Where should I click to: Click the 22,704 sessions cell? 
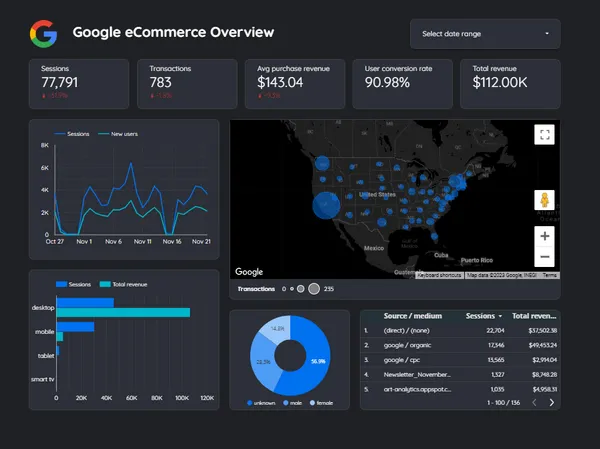tap(495, 330)
